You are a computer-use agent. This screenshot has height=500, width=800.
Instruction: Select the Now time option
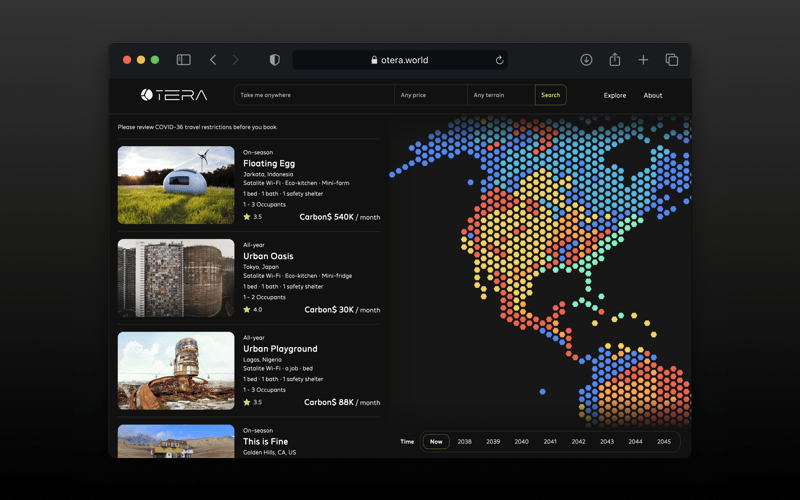point(436,441)
